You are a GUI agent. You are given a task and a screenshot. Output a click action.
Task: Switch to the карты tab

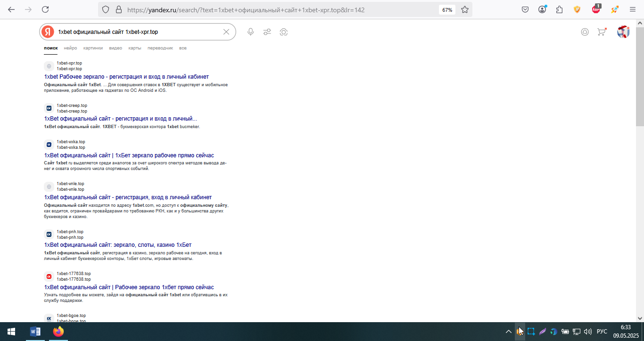pyautogui.click(x=135, y=48)
